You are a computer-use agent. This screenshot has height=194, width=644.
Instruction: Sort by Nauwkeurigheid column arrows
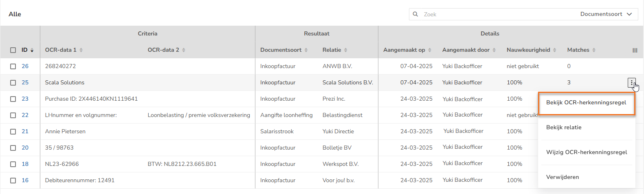pos(555,50)
